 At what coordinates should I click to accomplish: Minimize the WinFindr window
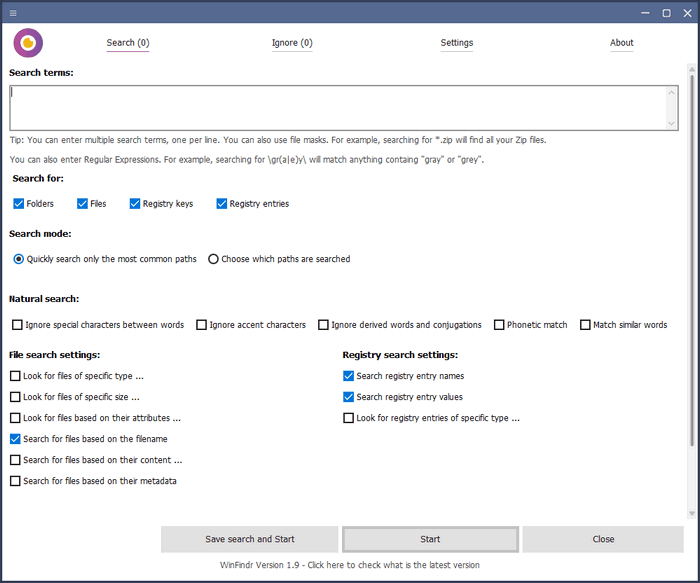tap(645, 13)
